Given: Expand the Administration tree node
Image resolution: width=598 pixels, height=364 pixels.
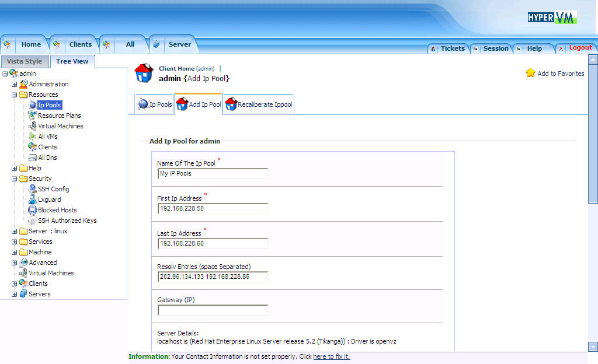Looking at the screenshot, I should click(x=15, y=84).
